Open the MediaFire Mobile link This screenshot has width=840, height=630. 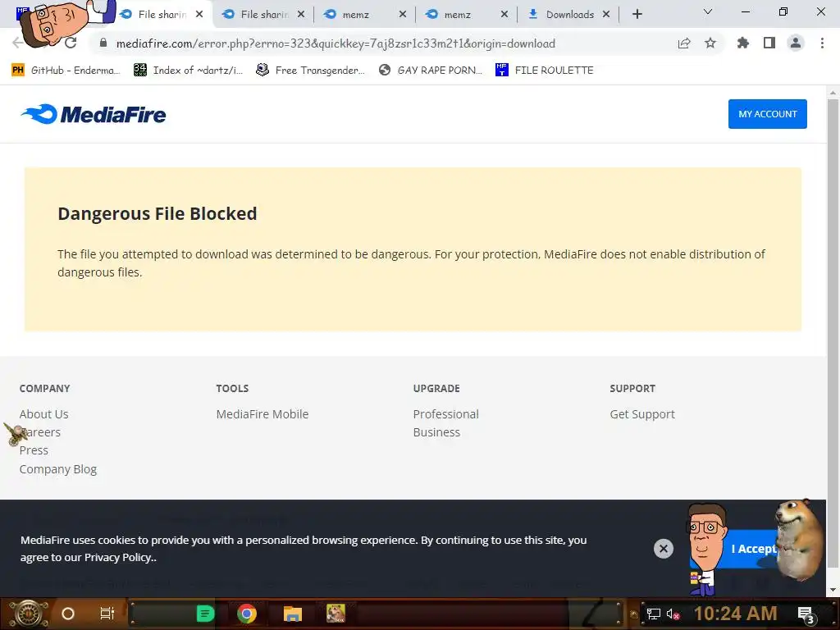262,414
